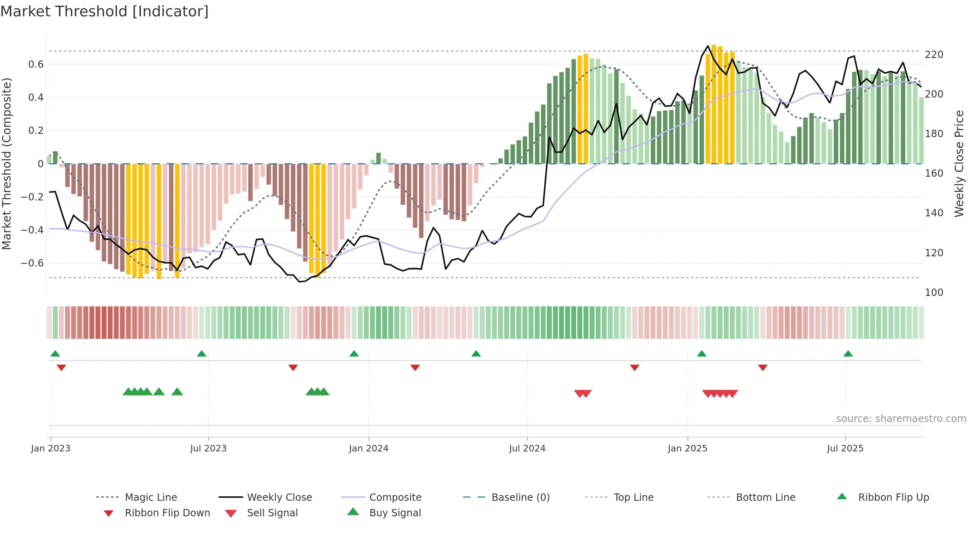Toggle the Baseline (0) legend entry
Screen dimensions: 980x551
click(x=506, y=497)
